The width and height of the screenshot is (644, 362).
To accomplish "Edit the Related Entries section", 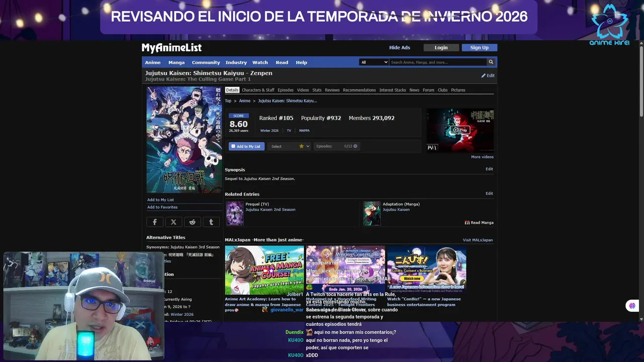I will [x=489, y=193].
